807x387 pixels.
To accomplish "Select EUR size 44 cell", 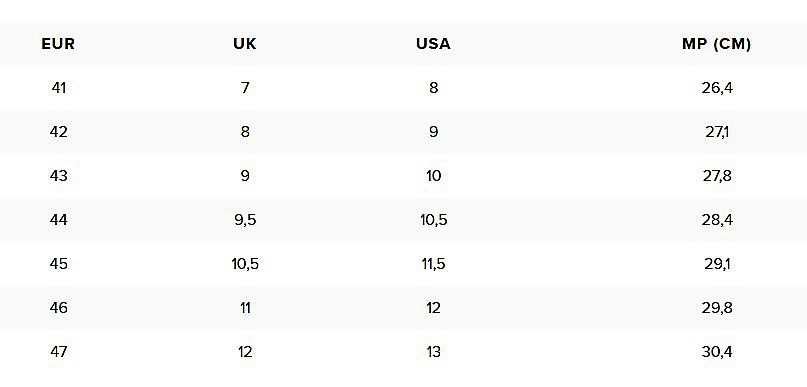I will tap(59, 220).
